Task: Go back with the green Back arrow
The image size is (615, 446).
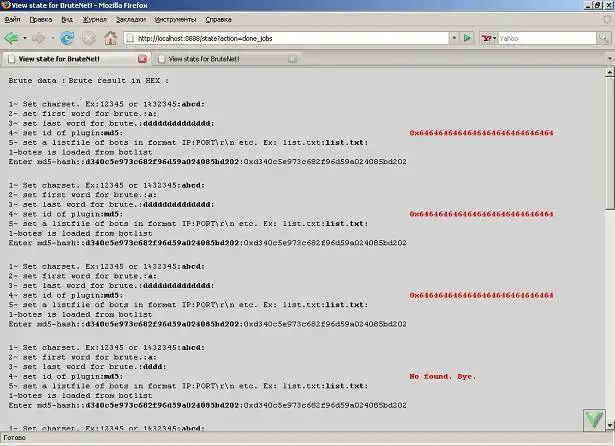Action: 11,38
